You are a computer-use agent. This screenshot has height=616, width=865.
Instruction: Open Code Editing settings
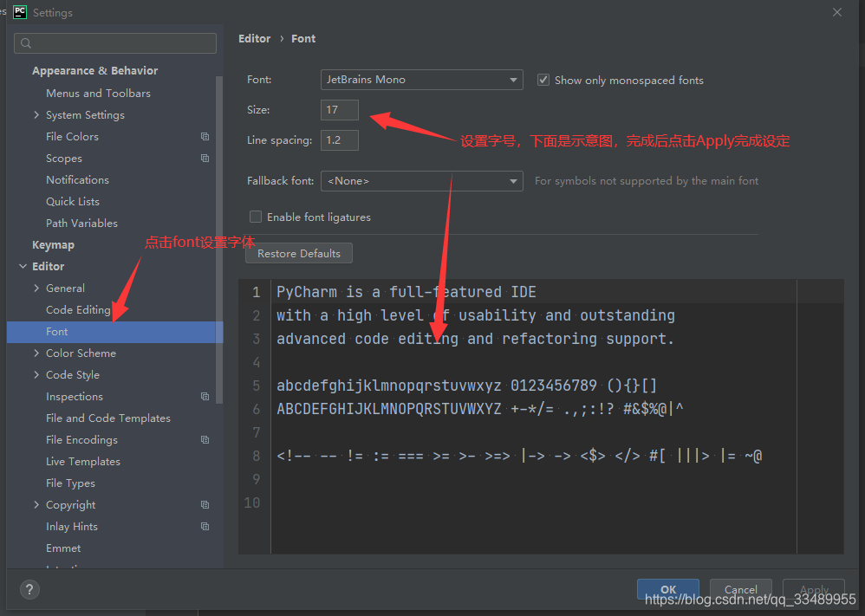(x=78, y=310)
